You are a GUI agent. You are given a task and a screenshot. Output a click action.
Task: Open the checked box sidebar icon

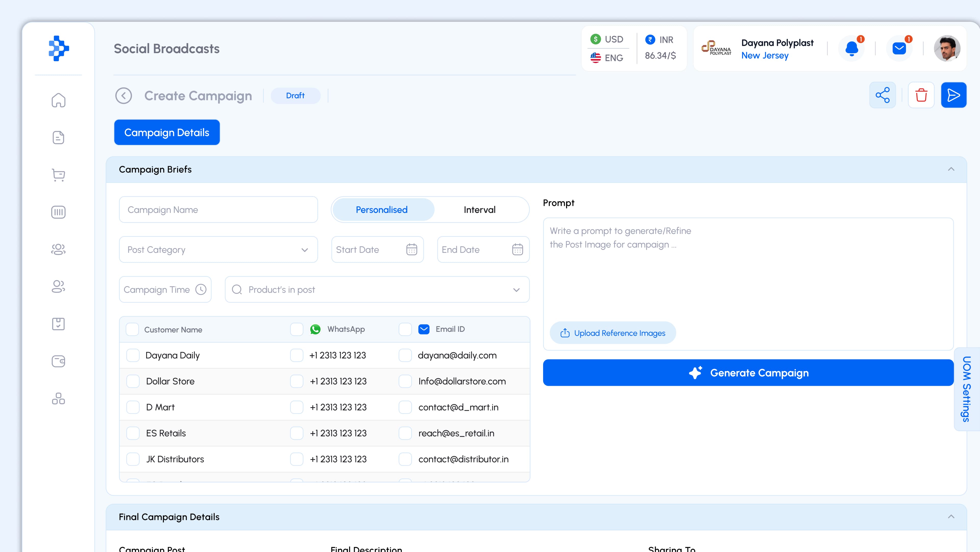(58, 324)
